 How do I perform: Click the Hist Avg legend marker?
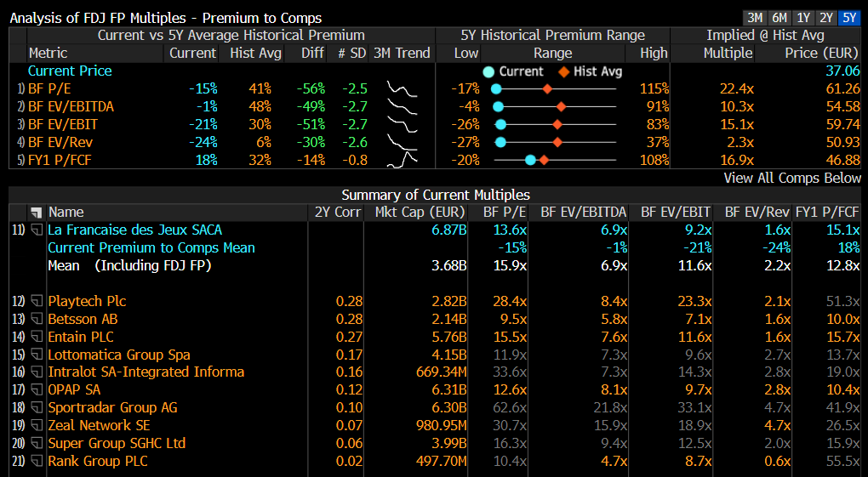coord(563,72)
